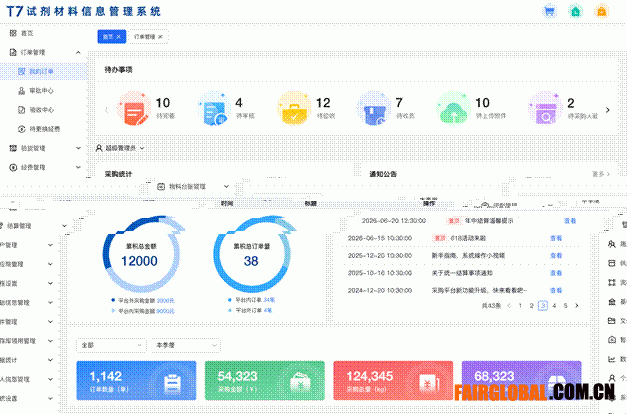Close the 订单管理 tab with its X
627x414 pixels.
tap(160, 37)
